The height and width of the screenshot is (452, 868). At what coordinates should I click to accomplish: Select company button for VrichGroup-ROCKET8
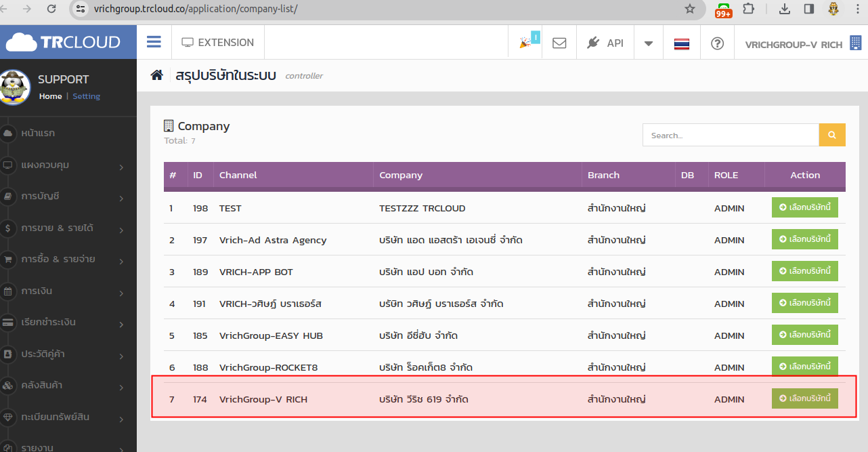pyautogui.click(x=805, y=367)
